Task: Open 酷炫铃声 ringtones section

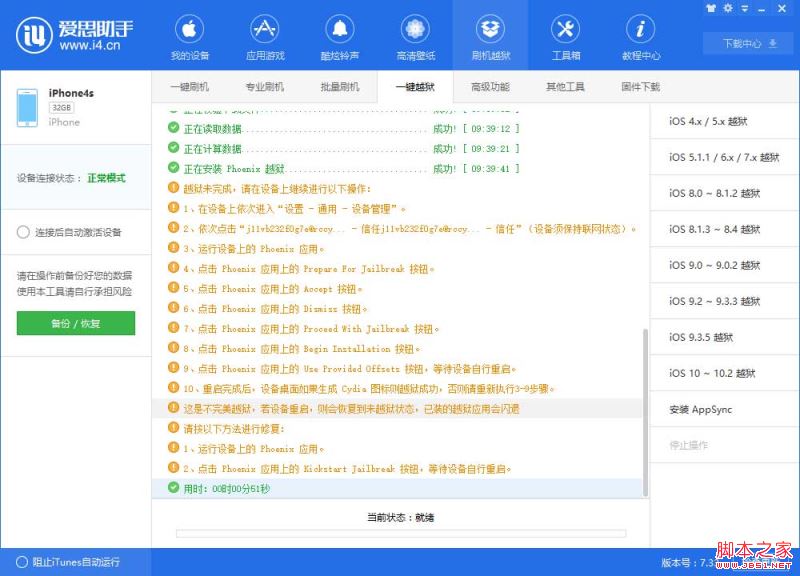Action: [340, 37]
